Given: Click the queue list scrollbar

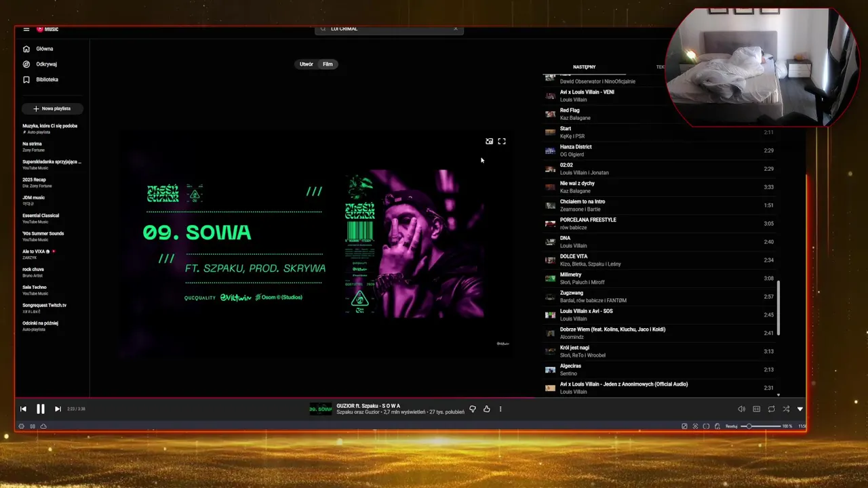Looking at the screenshot, I should (778, 308).
